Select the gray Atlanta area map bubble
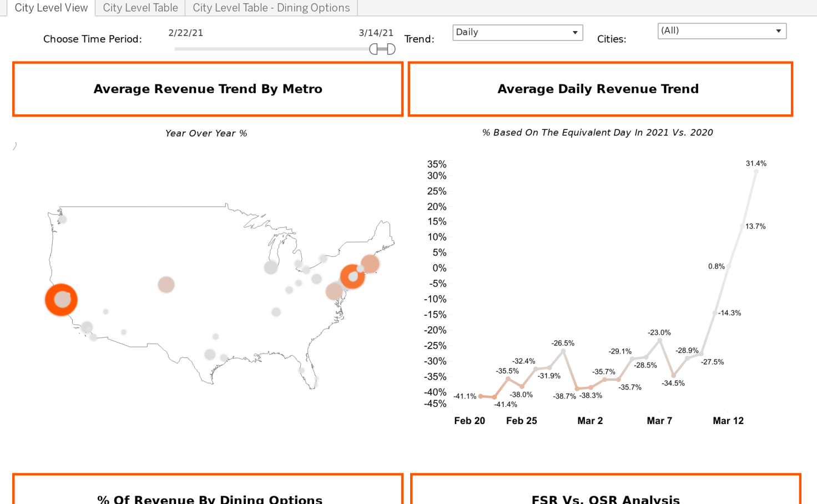Viewport: 817px width, 504px height. (x=276, y=312)
